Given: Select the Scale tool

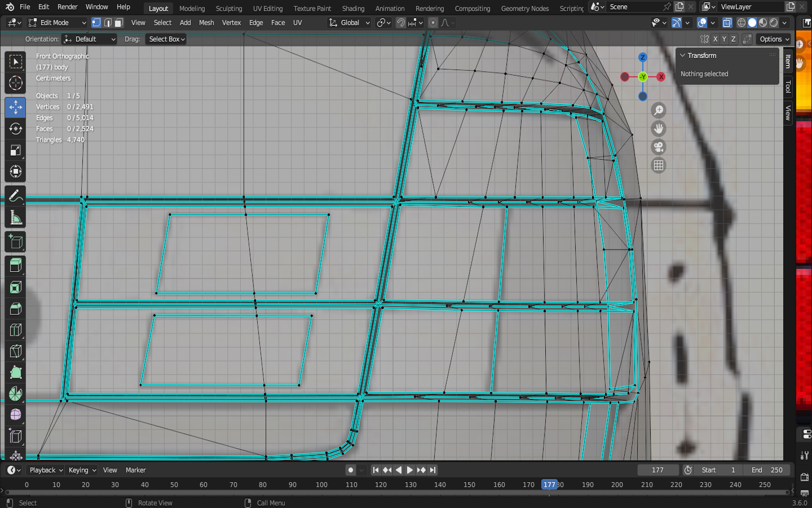Looking at the screenshot, I should point(15,150).
